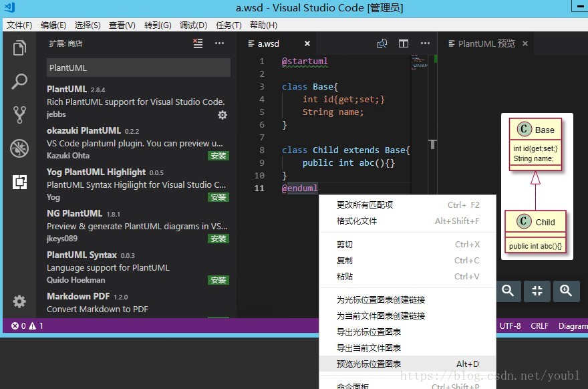Viewport: 588px width, 389px height.
Task: Click 'class Child extends Base{' code line
Action: pyautogui.click(x=345, y=150)
